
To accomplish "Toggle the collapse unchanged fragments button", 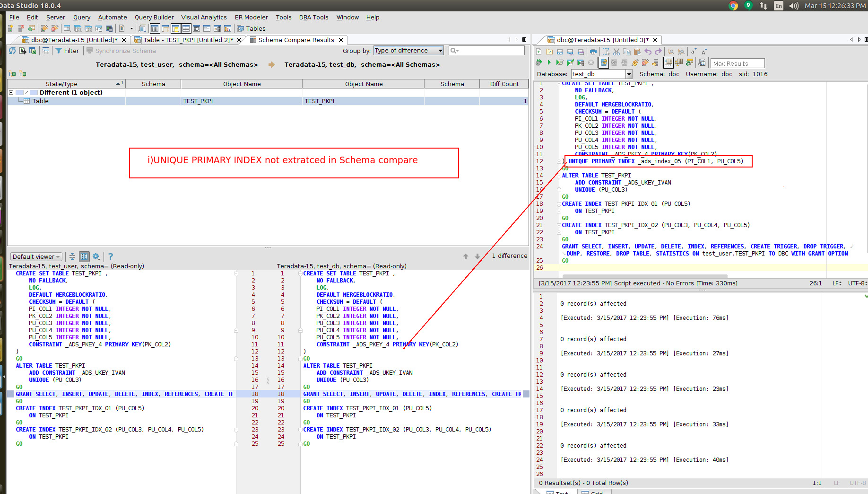I will click(72, 256).
